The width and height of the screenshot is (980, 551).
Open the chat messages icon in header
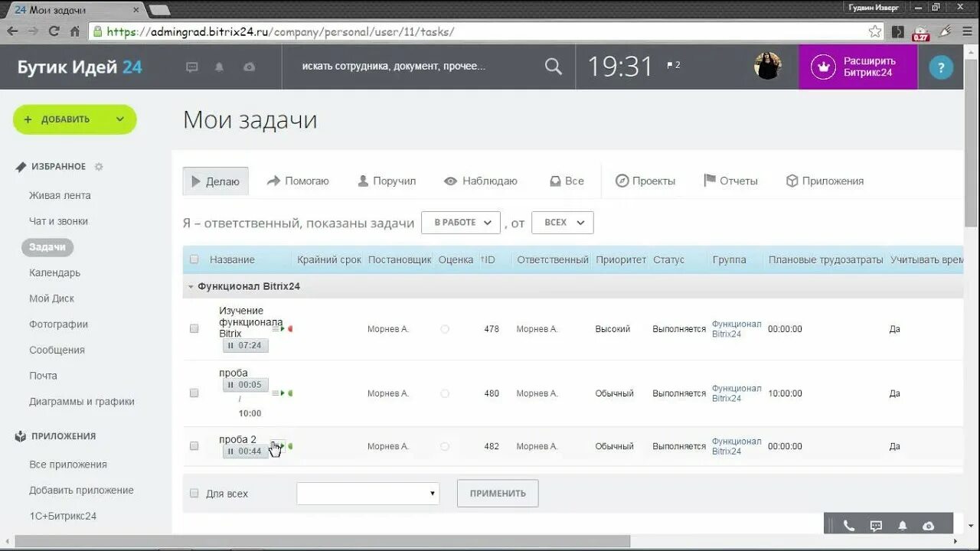(192, 67)
